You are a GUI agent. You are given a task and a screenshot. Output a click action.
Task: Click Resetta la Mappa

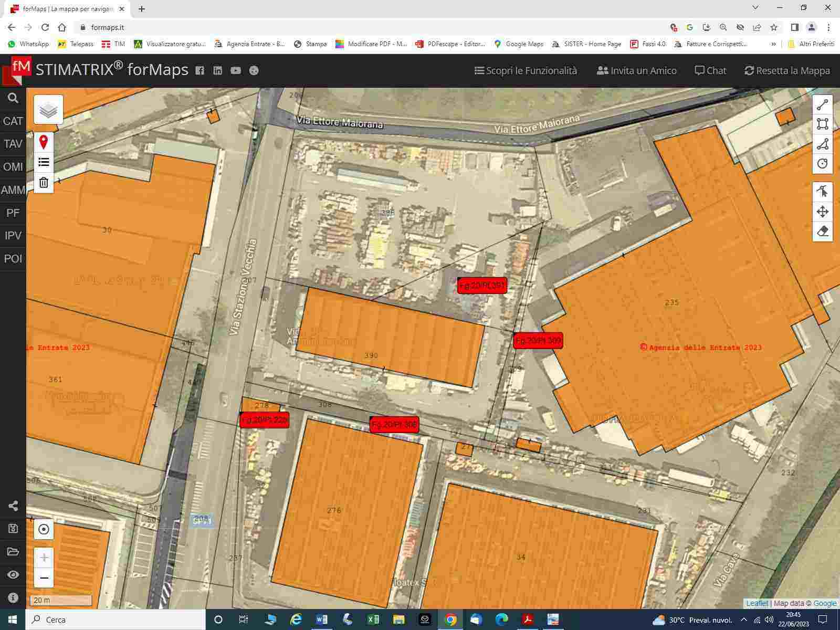click(787, 71)
